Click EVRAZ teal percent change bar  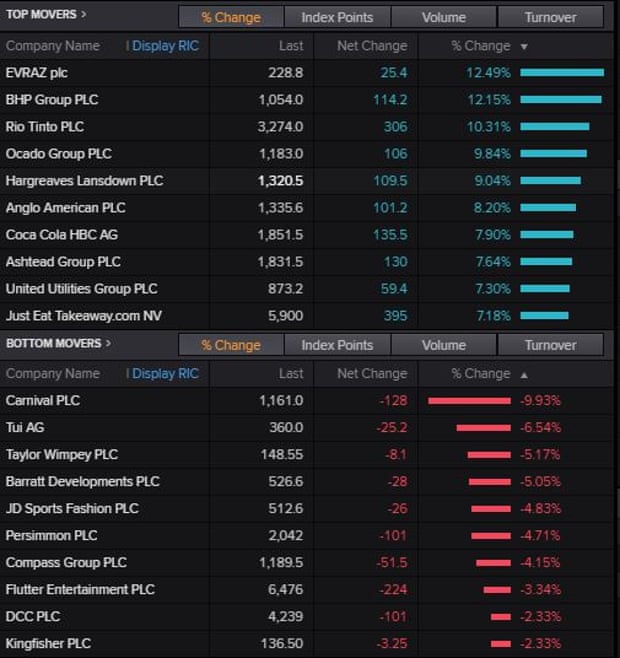coord(562,73)
